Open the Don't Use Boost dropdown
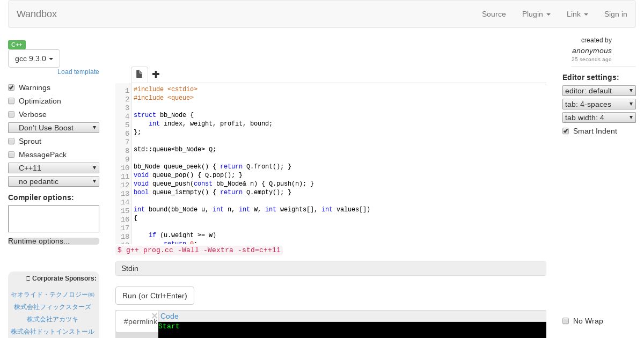Screen dimensions: 644x338 (54, 128)
